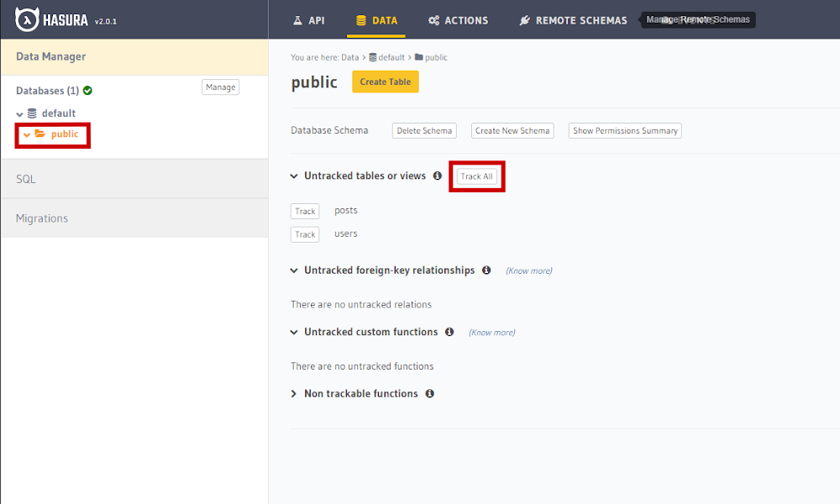Open Know more link for custom functions
840x504 pixels.
pyautogui.click(x=491, y=333)
